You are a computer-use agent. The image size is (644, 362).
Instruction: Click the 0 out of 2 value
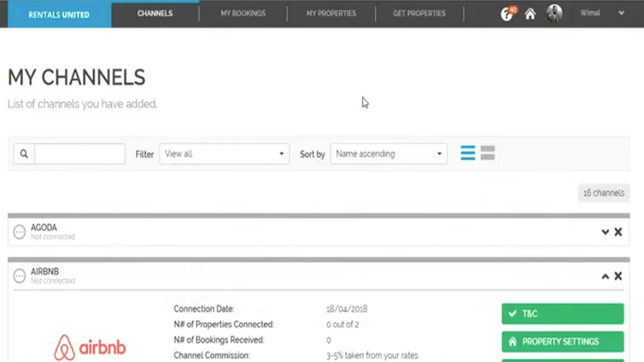click(342, 324)
